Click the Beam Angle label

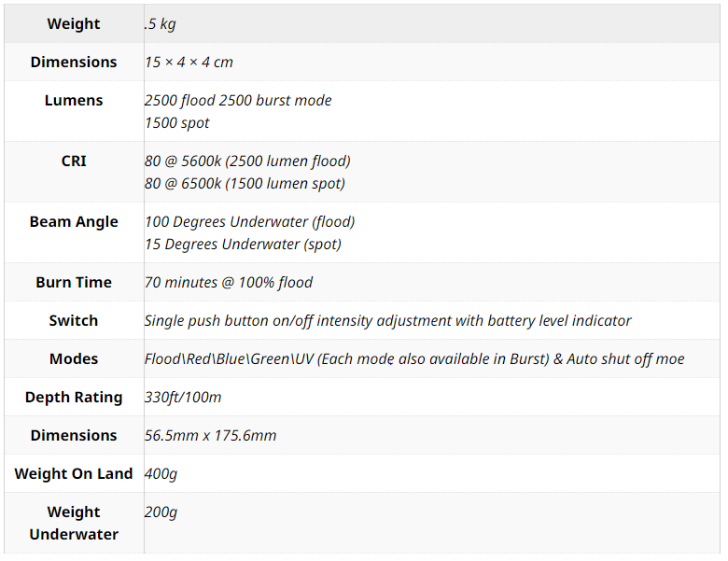(74, 222)
